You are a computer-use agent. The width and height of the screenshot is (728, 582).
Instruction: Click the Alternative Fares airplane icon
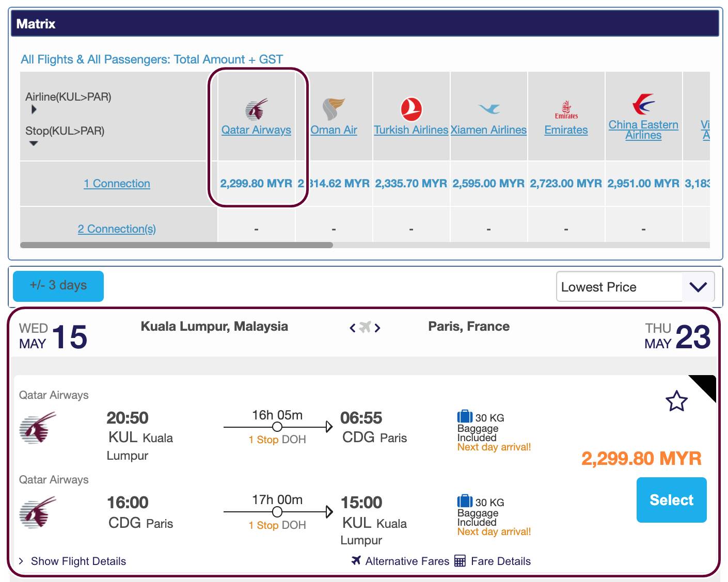point(356,560)
